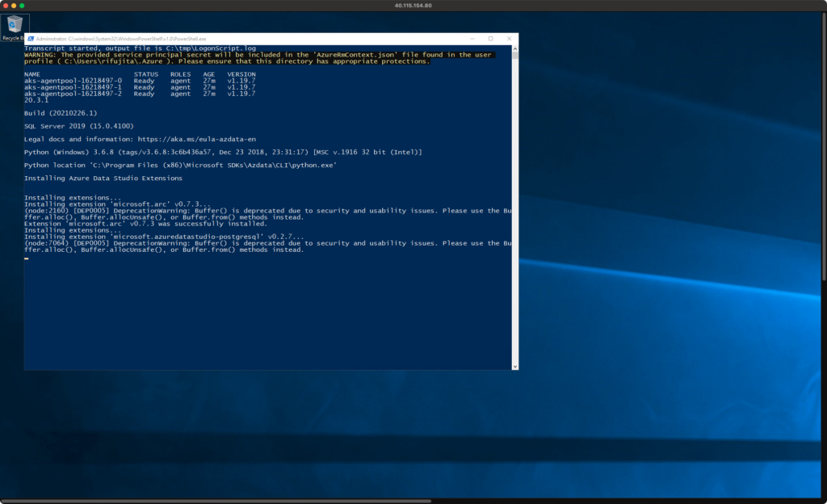Select the Recycle Bin desktop icon

tap(15, 27)
